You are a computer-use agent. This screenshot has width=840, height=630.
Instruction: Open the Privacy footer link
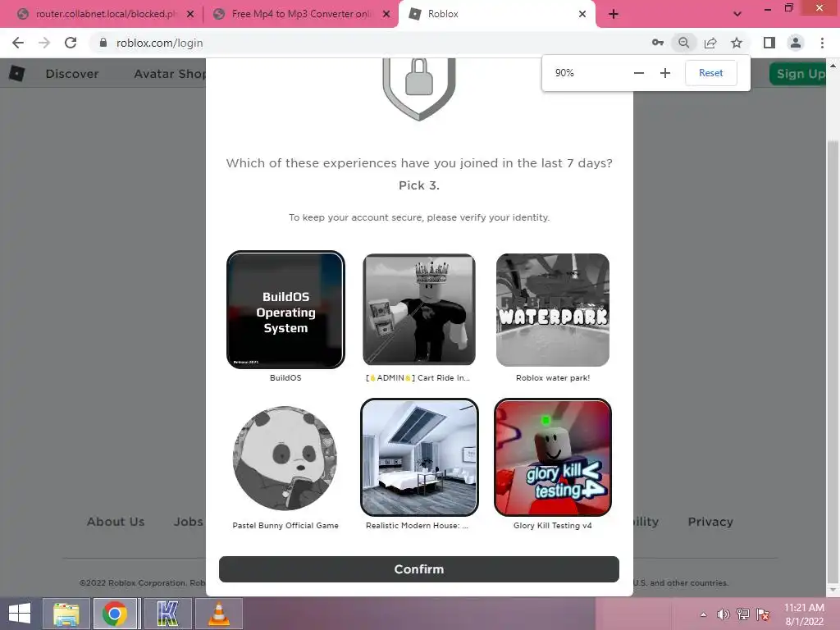(x=710, y=522)
